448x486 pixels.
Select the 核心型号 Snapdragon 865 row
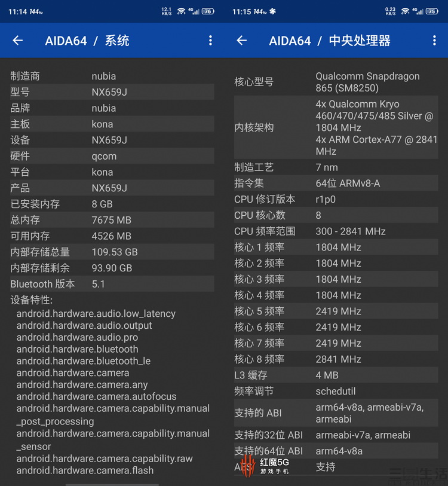pyautogui.click(x=336, y=82)
